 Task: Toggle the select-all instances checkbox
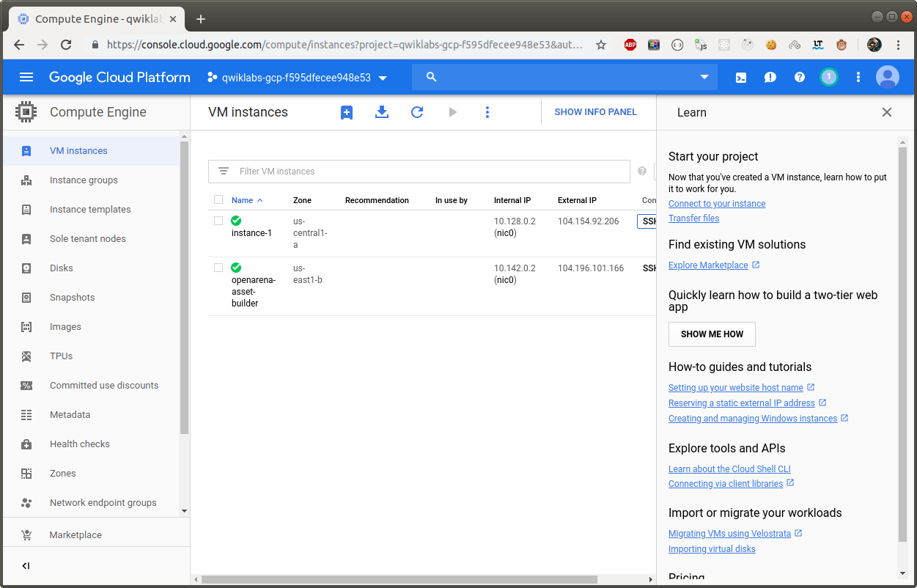click(218, 199)
